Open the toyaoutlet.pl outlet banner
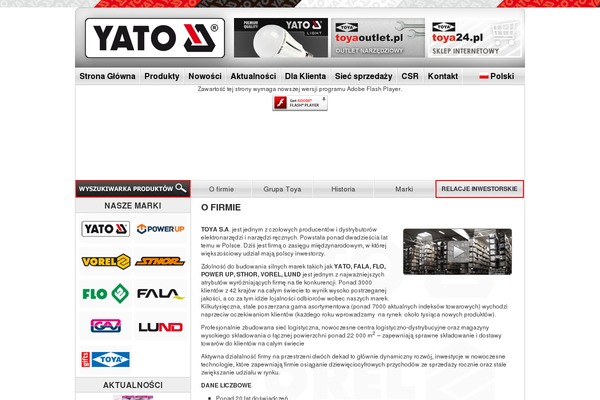 378,38
